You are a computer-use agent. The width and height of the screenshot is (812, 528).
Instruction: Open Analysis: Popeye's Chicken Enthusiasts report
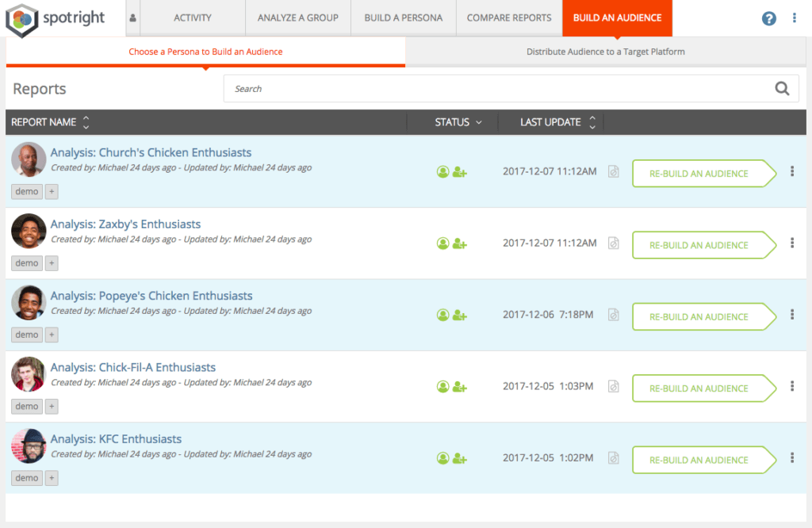pyautogui.click(x=151, y=296)
